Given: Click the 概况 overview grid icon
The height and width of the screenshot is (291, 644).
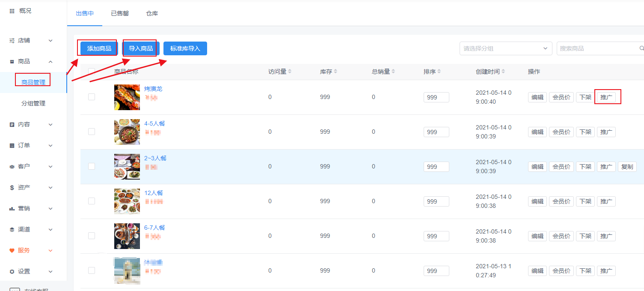Looking at the screenshot, I should coord(12,11).
